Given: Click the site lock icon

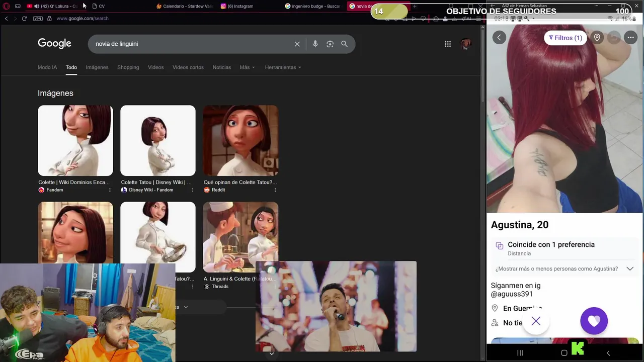Looking at the screenshot, I should 49,19.
